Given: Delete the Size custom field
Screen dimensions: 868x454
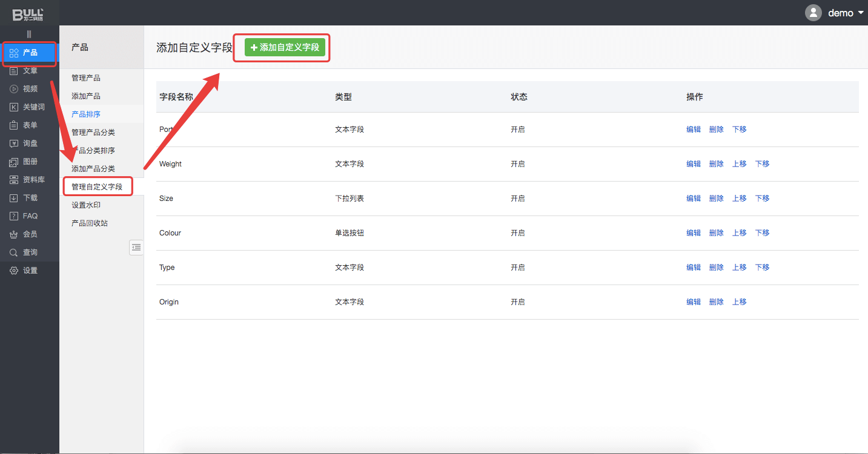Looking at the screenshot, I should pyautogui.click(x=717, y=199).
